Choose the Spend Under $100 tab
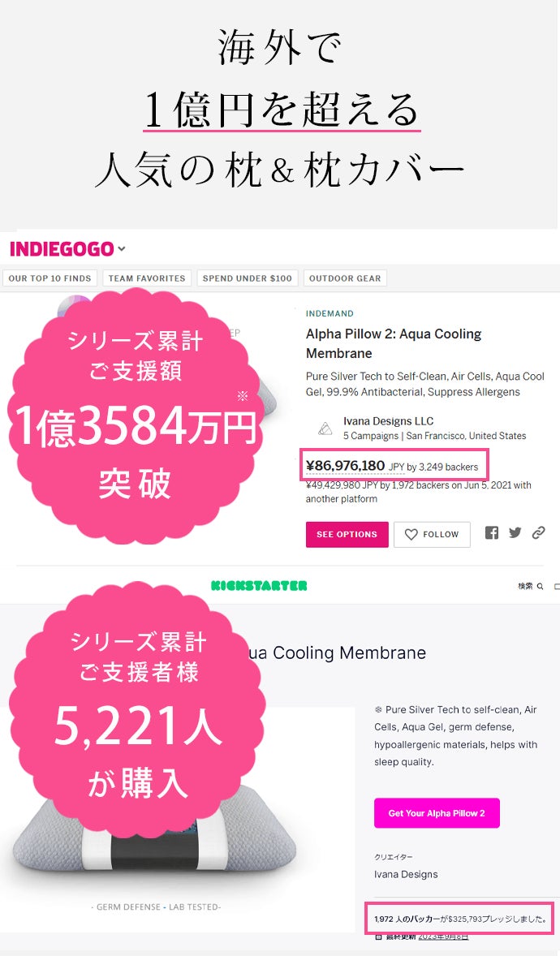Viewport: 560px width, 956px height. click(x=247, y=278)
